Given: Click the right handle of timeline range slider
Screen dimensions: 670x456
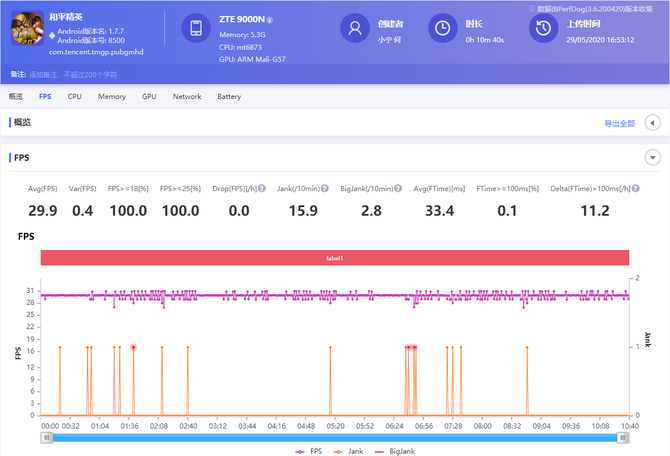Looking at the screenshot, I should (624, 437).
